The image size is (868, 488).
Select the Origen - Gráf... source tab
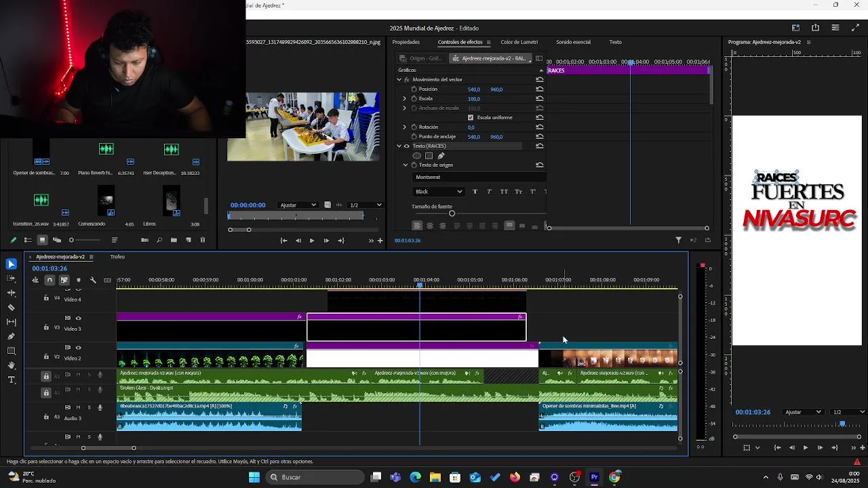point(421,58)
